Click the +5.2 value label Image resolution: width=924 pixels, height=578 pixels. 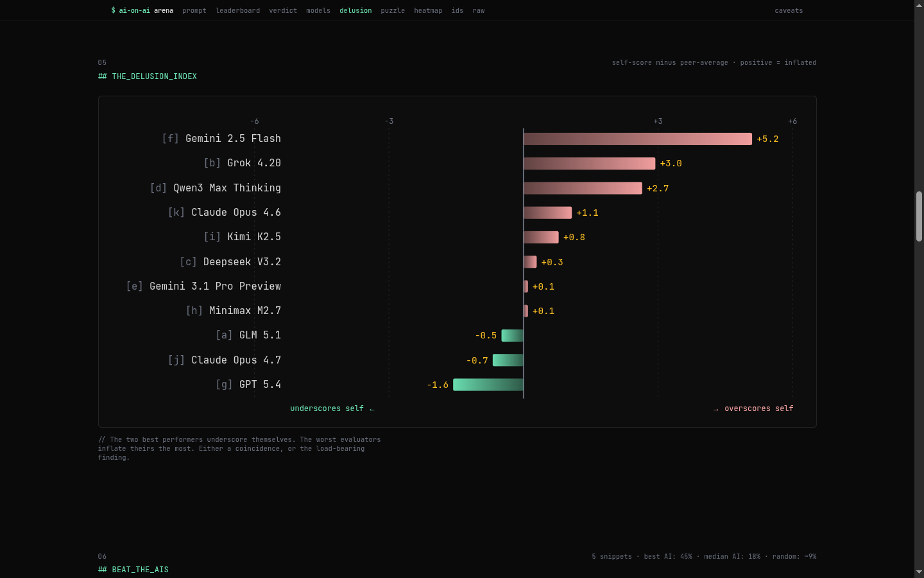[x=767, y=139]
